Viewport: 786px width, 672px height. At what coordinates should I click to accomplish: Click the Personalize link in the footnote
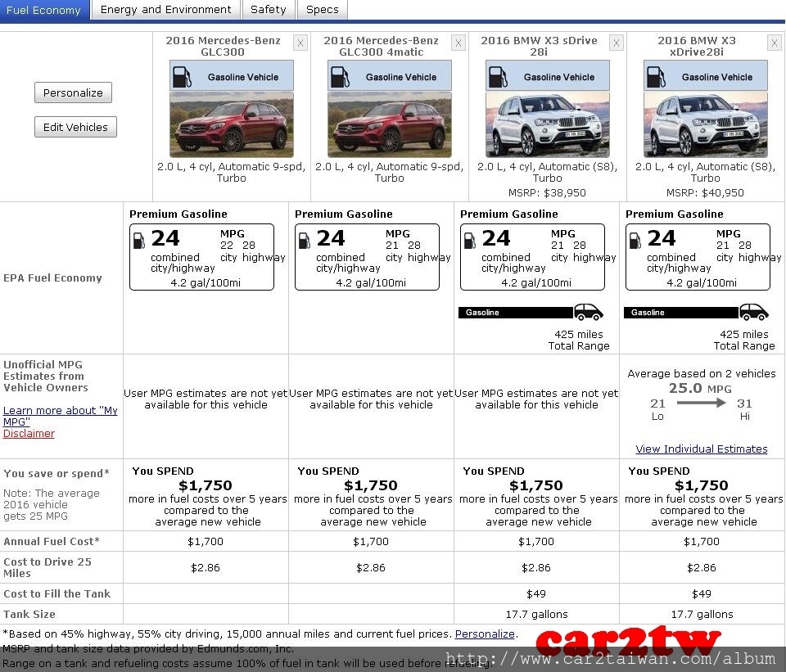pyautogui.click(x=485, y=634)
